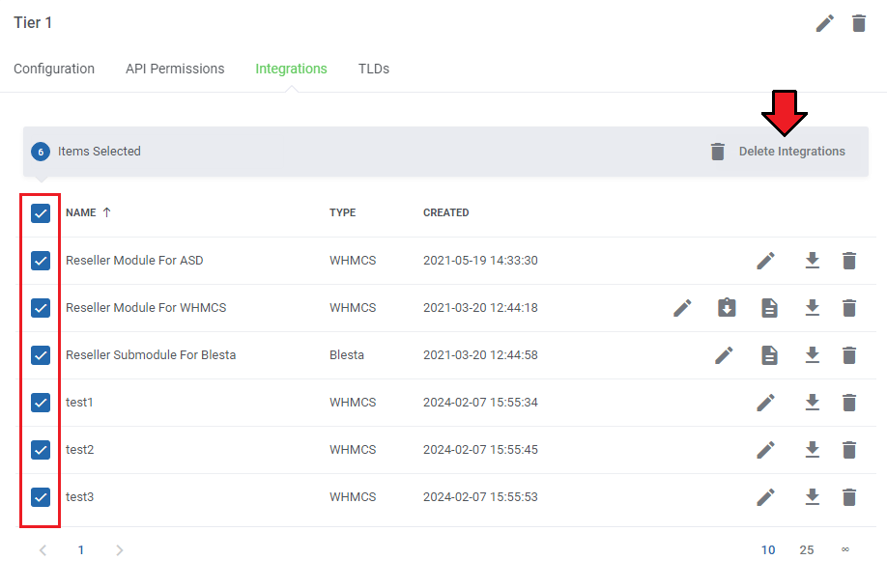Edit the Tier 1 group with pencil icon
Viewport: 887px width, 588px height.
coord(825,23)
